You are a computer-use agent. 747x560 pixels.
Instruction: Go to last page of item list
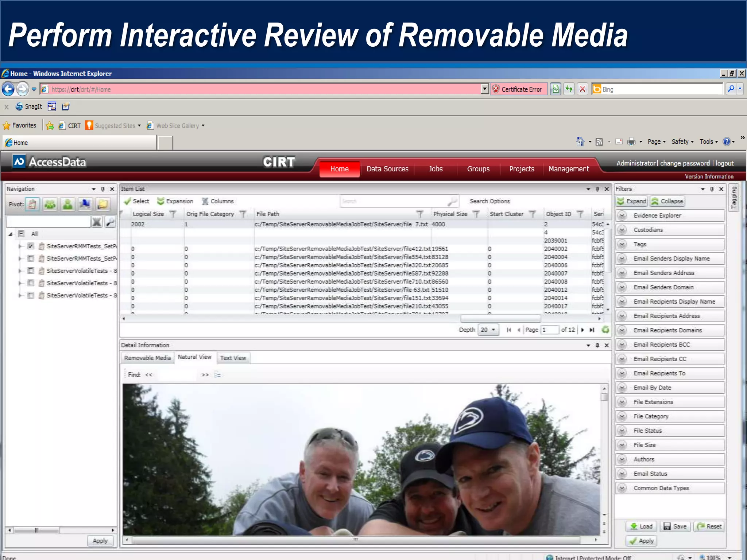pyautogui.click(x=592, y=330)
